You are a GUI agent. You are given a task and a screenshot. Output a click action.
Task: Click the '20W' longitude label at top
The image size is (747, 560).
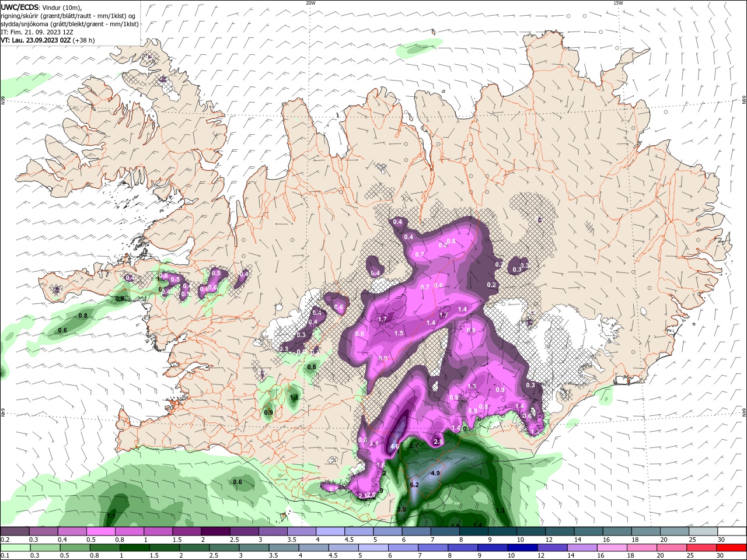point(310,3)
